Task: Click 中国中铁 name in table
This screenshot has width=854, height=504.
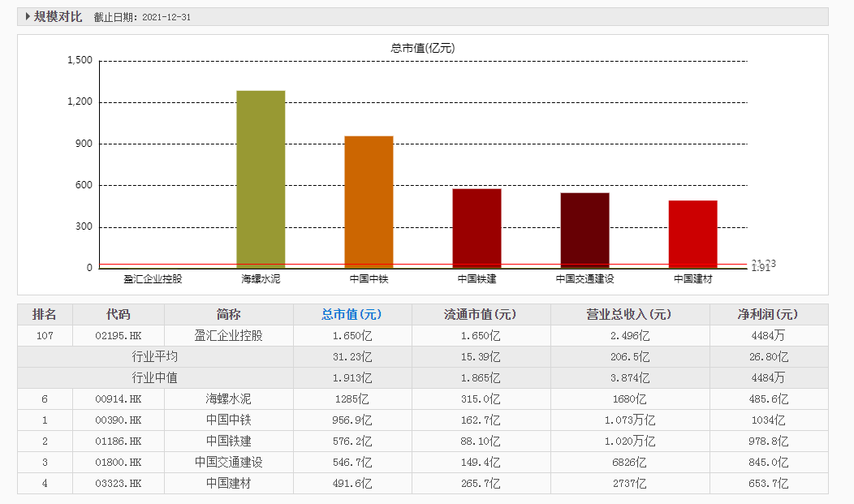Action: [228, 420]
